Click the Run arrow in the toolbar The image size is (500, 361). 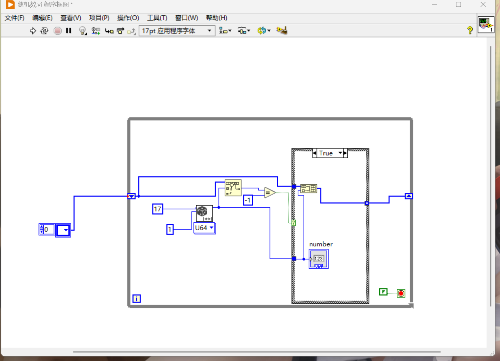coord(33,31)
